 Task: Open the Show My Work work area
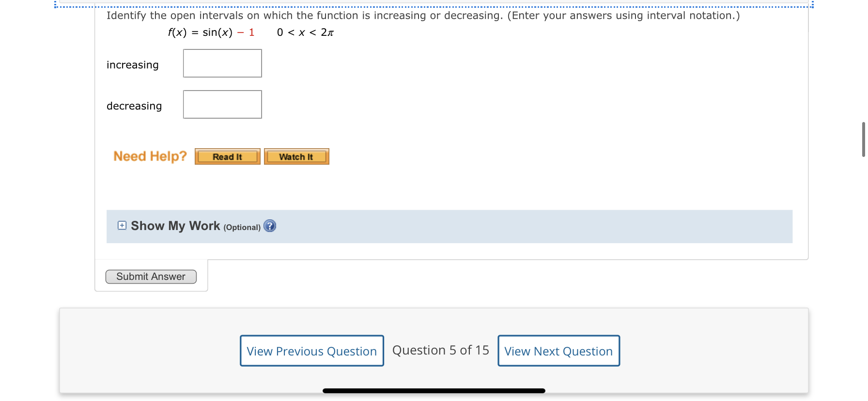[175, 226]
